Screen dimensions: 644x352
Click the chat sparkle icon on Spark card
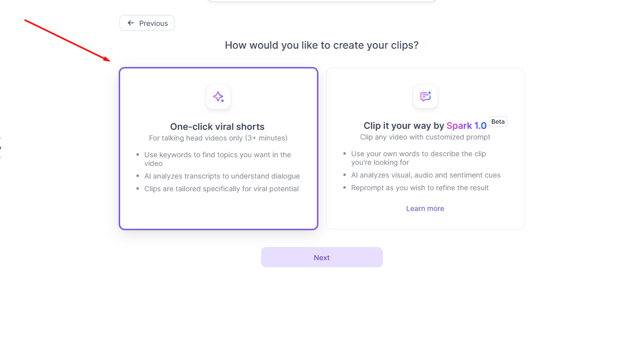pyautogui.click(x=425, y=96)
